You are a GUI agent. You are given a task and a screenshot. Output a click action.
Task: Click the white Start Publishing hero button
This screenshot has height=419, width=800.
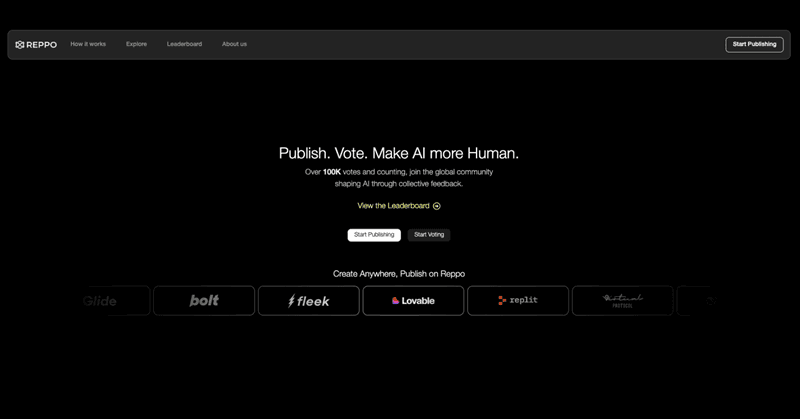(x=374, y=235)
